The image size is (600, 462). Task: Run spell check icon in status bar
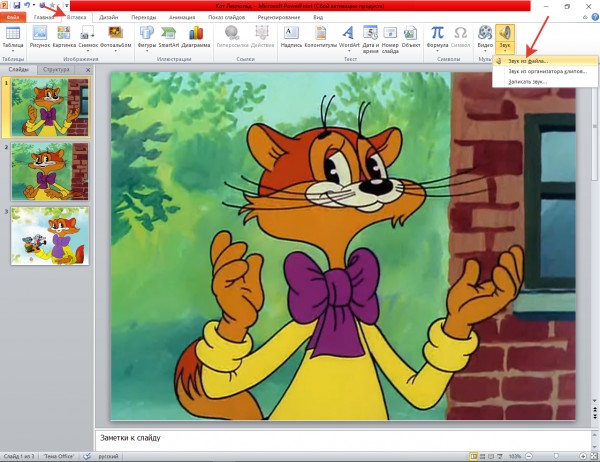click(x=87, y=456)
